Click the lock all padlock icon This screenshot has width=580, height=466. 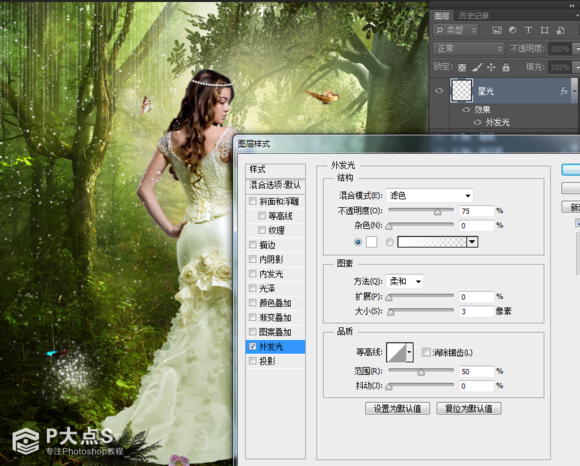tap(506, 67)
